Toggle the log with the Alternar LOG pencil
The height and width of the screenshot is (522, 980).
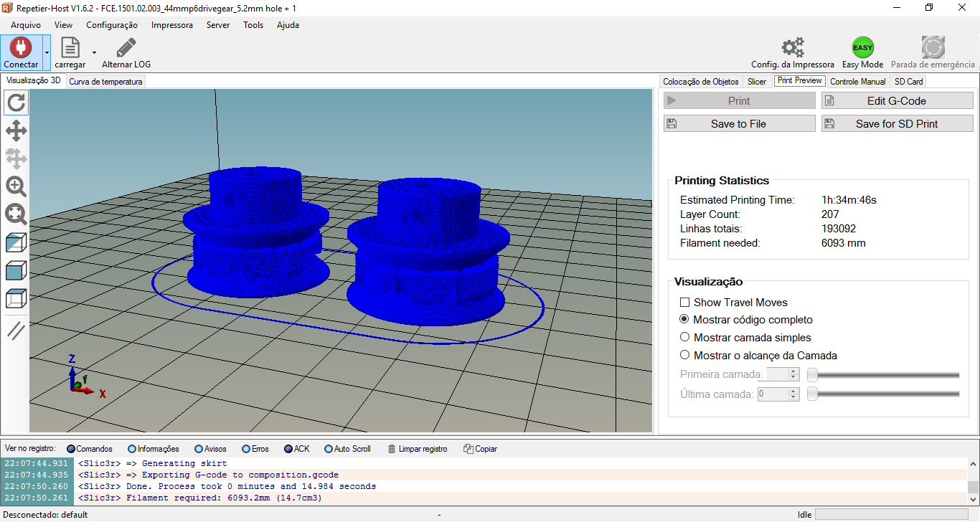pos(126,48)
